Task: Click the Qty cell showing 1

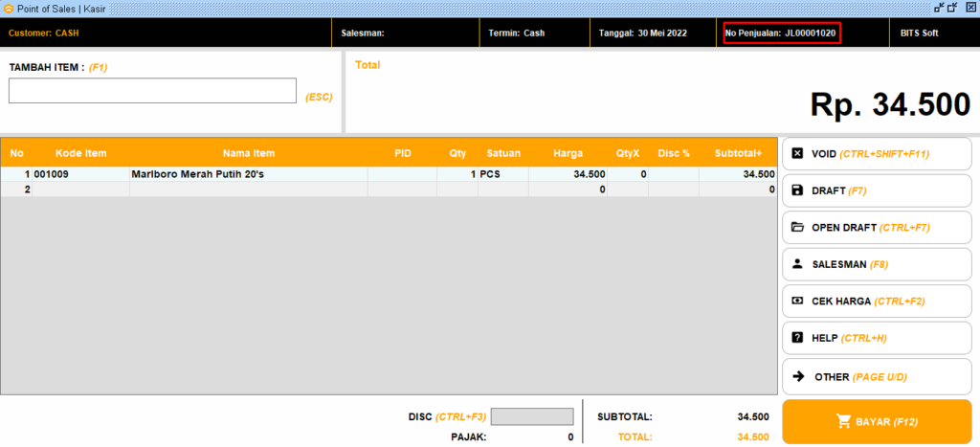Action: pyautogui.click(x=457, y=174)
